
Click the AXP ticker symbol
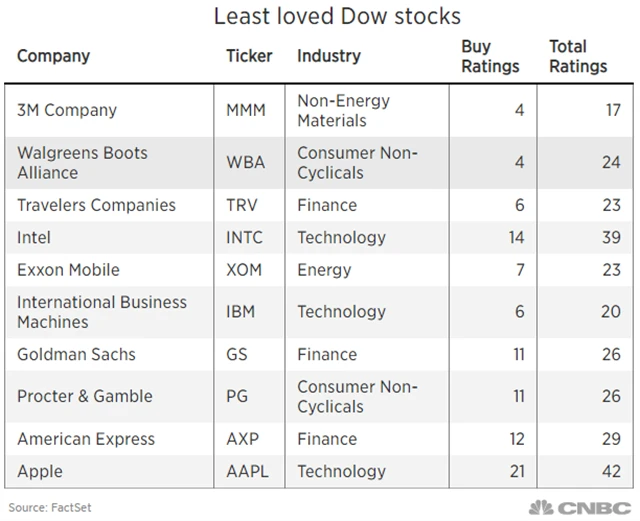245,439
